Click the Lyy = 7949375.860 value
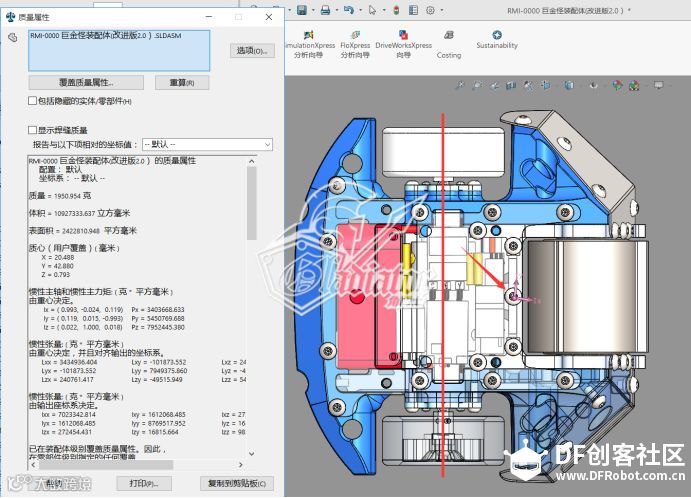 (x=160, y=371)
